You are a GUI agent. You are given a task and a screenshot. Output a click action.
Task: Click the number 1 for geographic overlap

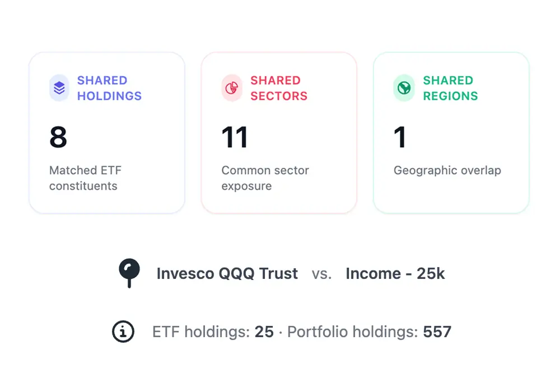click(400, 136)
